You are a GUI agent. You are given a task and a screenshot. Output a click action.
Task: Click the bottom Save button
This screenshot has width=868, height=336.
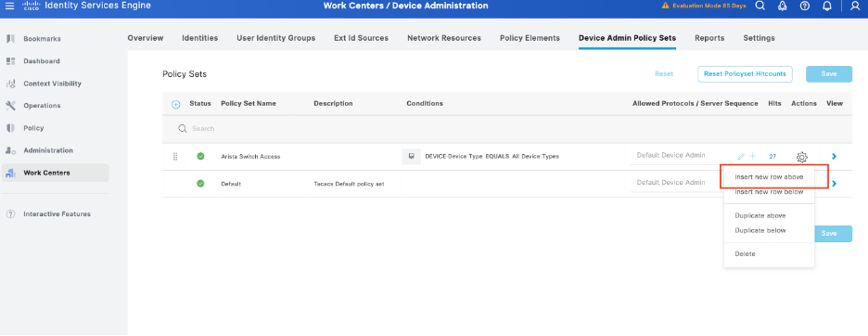tap(833, 233)
